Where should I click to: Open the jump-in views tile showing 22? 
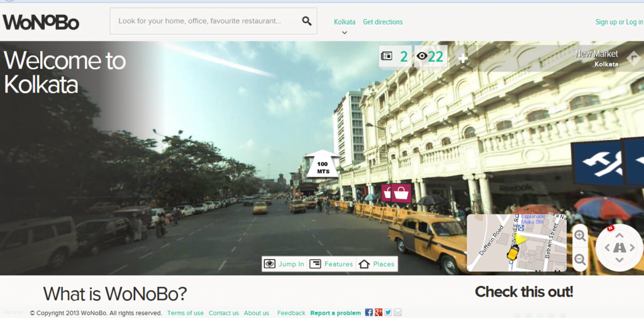coord(430,56)
